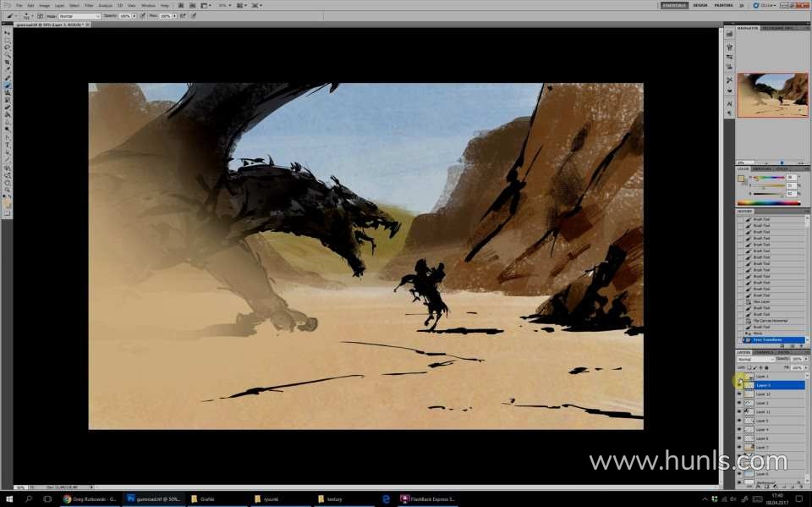Expand the layer blend mode dropdown
Screen dimensions: 812x507
tap(754, 359)
